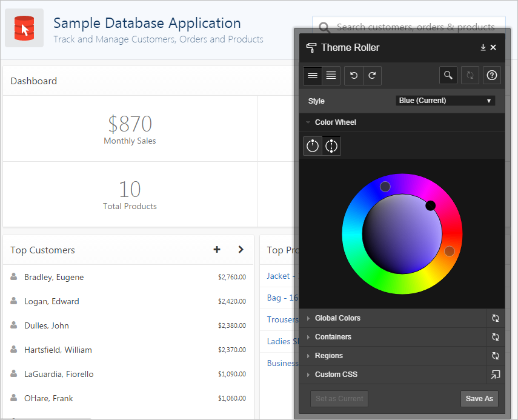Reset Global Colors with refresh icon
The image size is (518, 420).
[x=496, y=318]
